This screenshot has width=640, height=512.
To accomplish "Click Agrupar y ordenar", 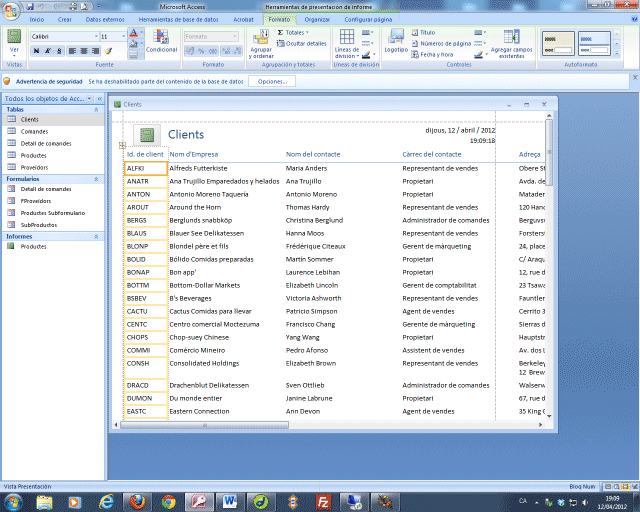I will coord(261,43).
